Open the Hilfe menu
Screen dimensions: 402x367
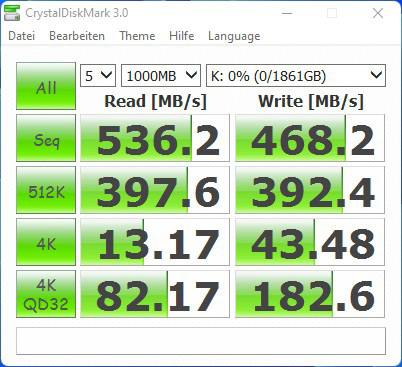click(182, 36)
